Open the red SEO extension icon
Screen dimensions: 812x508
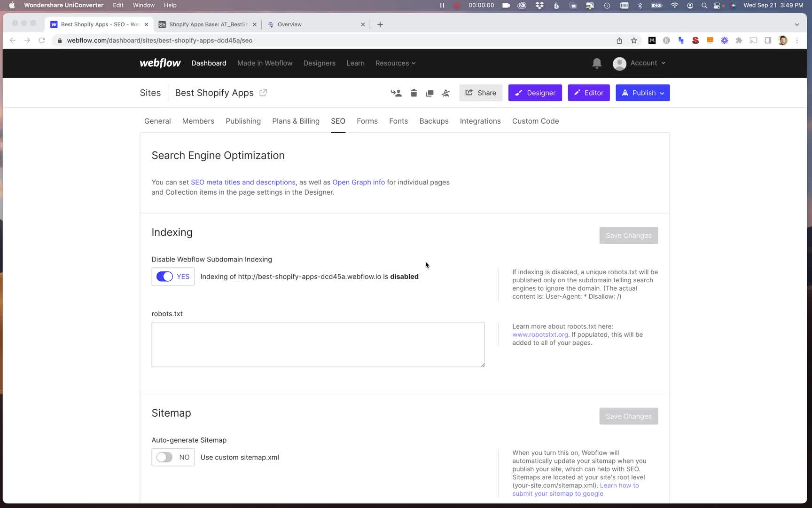(x=695, y=40)
